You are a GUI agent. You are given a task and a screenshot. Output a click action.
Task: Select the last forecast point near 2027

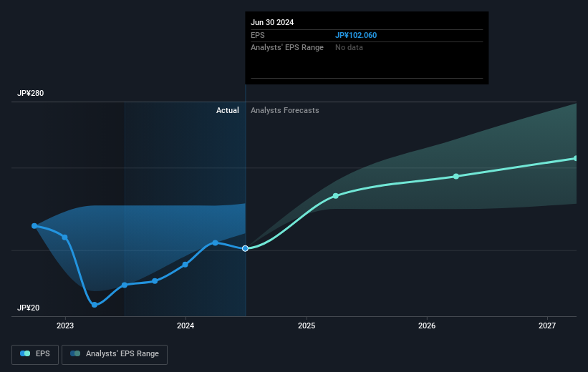(x=576, y=159)
